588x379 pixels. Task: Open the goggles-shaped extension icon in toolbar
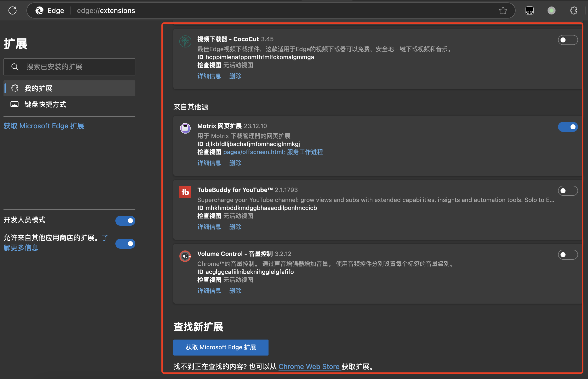coord(530,10)
